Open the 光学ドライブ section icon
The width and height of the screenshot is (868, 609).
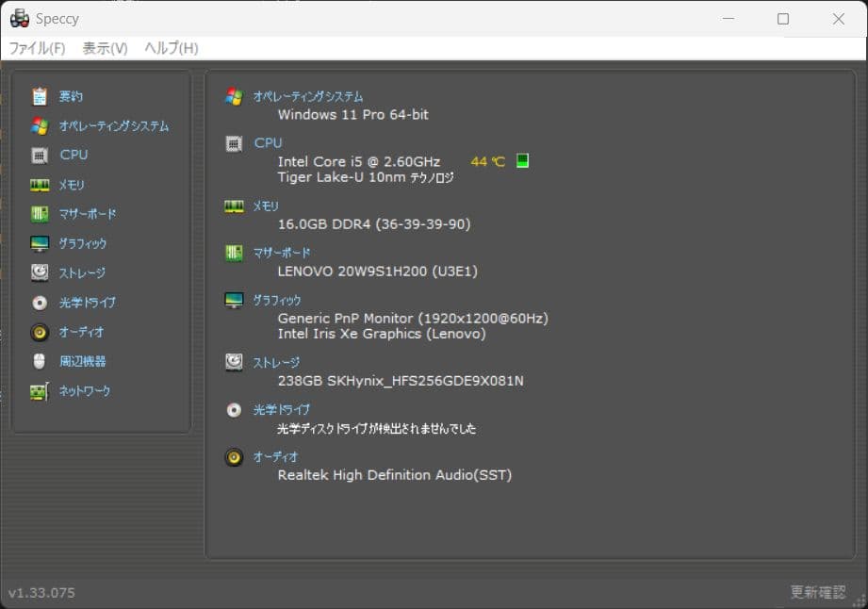39,303
